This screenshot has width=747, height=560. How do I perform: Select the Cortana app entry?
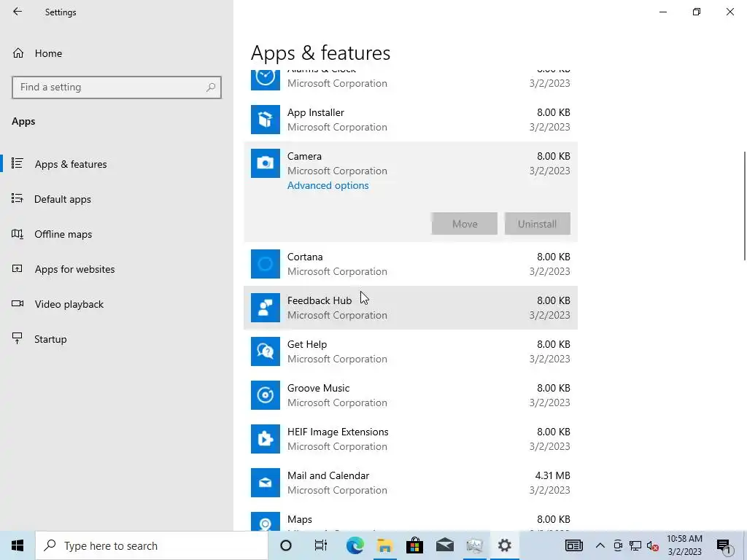click(411, 264)
